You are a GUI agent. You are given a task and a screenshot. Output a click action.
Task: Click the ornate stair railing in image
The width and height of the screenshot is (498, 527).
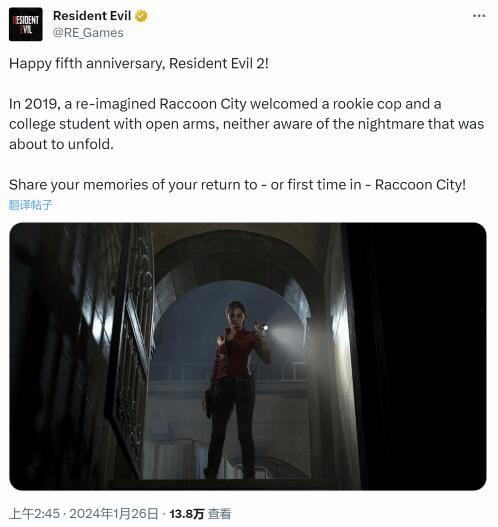click(x=131, y=350)
